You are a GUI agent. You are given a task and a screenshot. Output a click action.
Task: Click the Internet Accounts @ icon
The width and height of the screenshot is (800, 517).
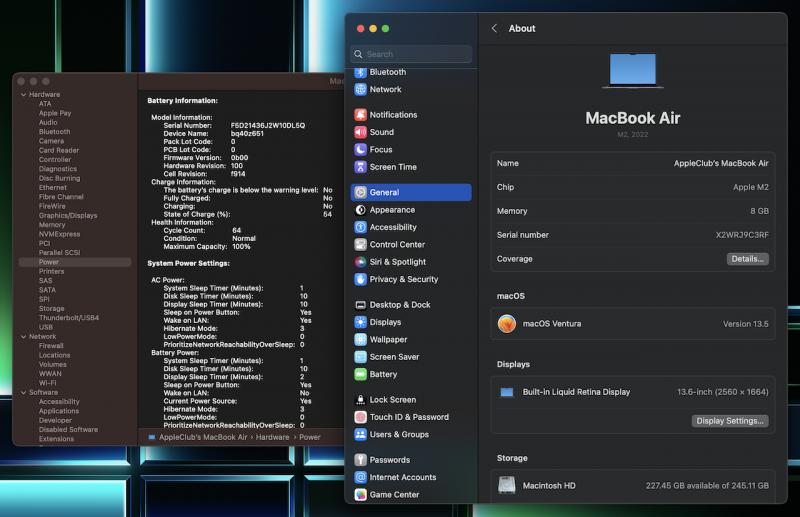point(361,477)
